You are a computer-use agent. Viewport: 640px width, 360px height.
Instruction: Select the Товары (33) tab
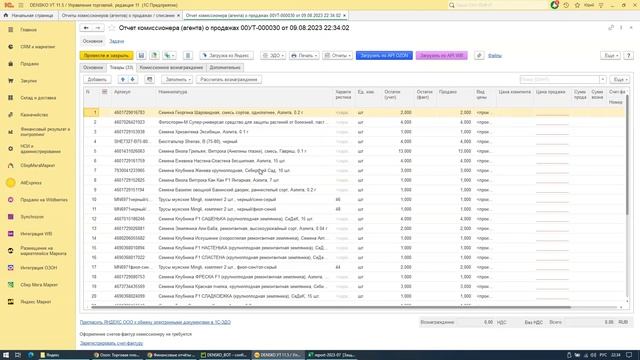pyautogui.click(x=122, y=67)
